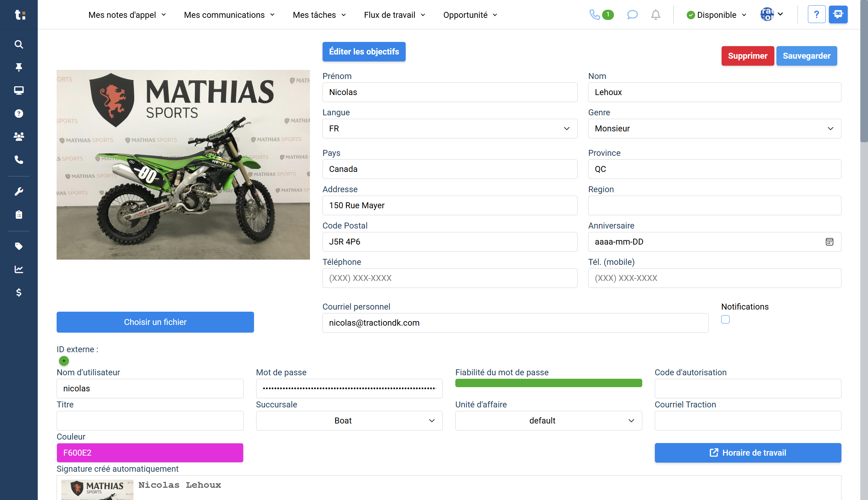Enable the Notifications checkbox
This screenshot has width=868, height=500.
tap(725, 319)
